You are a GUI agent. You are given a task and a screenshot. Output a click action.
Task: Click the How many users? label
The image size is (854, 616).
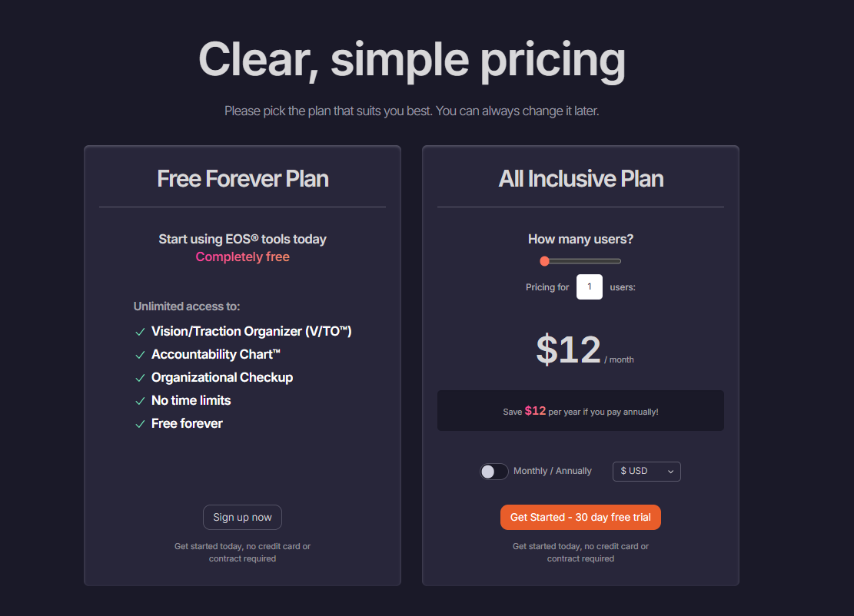580,239
